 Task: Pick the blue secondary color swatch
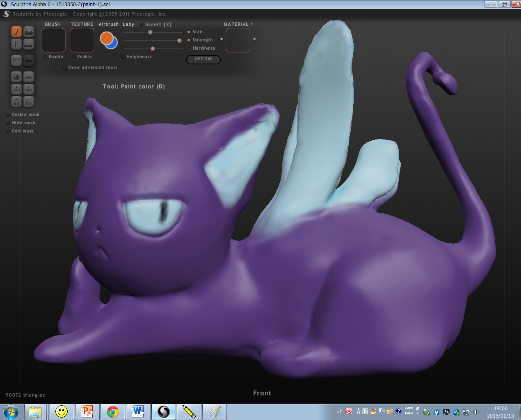113,44
